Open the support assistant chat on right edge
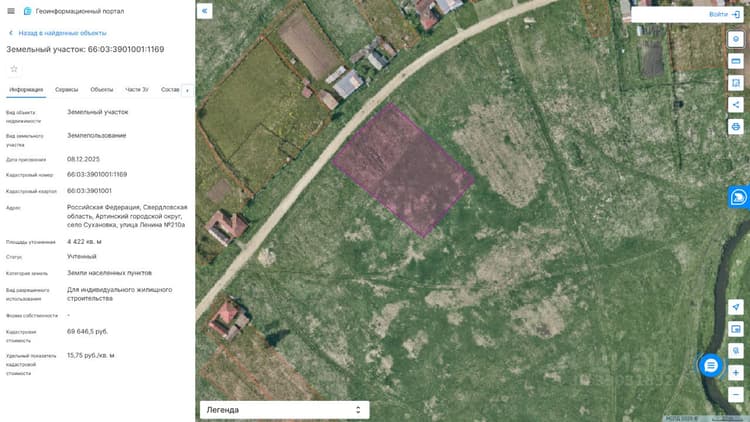The height and width of the screenshot is (422, 750). 739,197
